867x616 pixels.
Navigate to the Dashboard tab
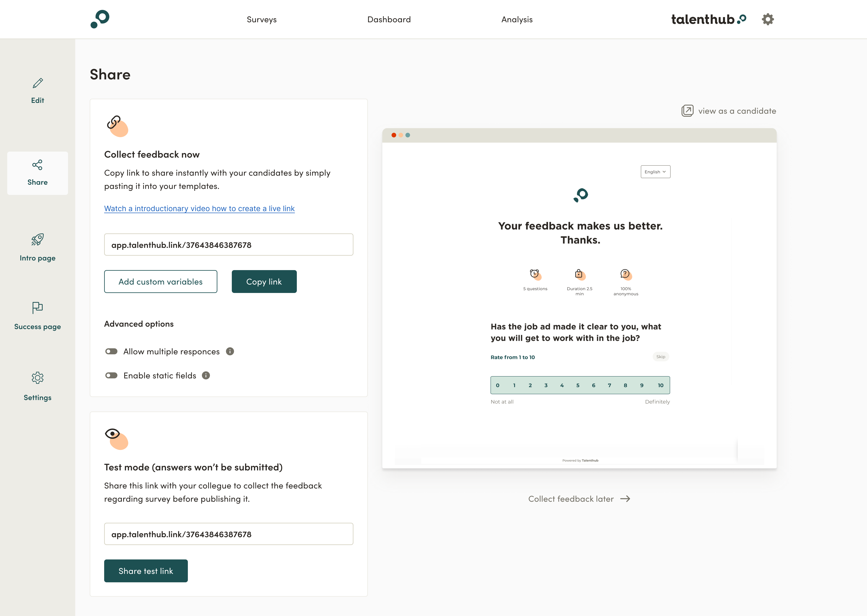[389, 19]
